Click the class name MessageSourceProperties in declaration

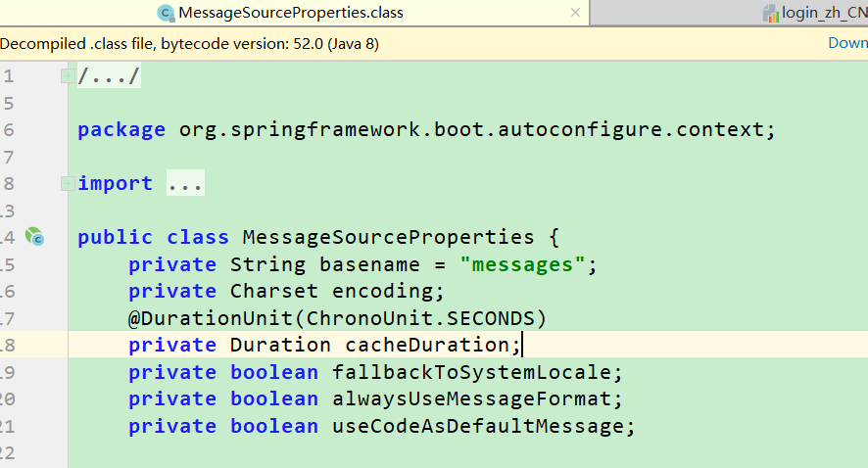pos(389,237)
